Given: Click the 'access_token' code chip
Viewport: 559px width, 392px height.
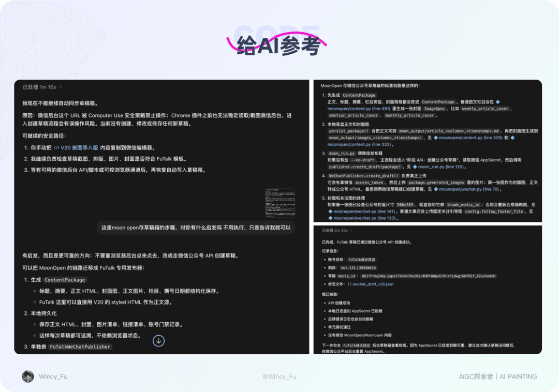Looking at the screenshot, I should tap(369, 183).
